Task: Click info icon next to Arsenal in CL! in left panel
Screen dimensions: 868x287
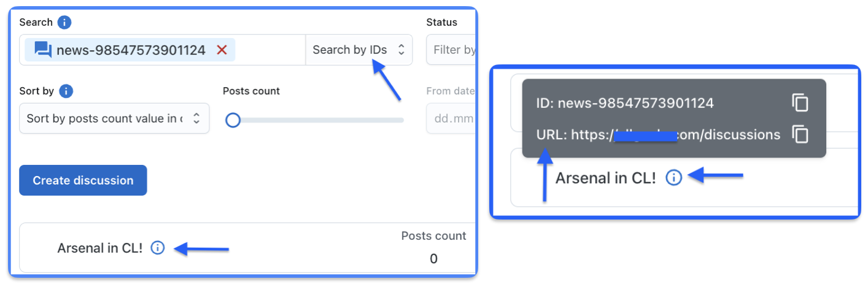Action: pos(158,248)
